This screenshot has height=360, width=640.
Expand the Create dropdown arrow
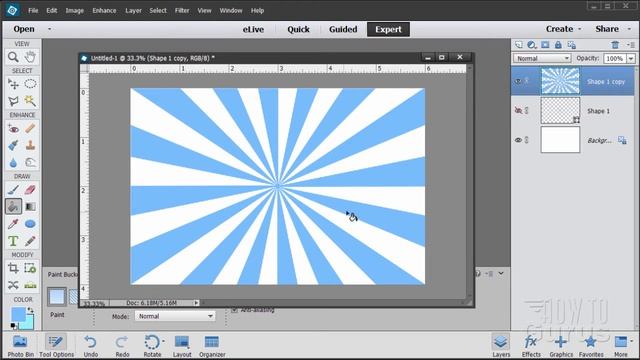click(x=580, y=29)
